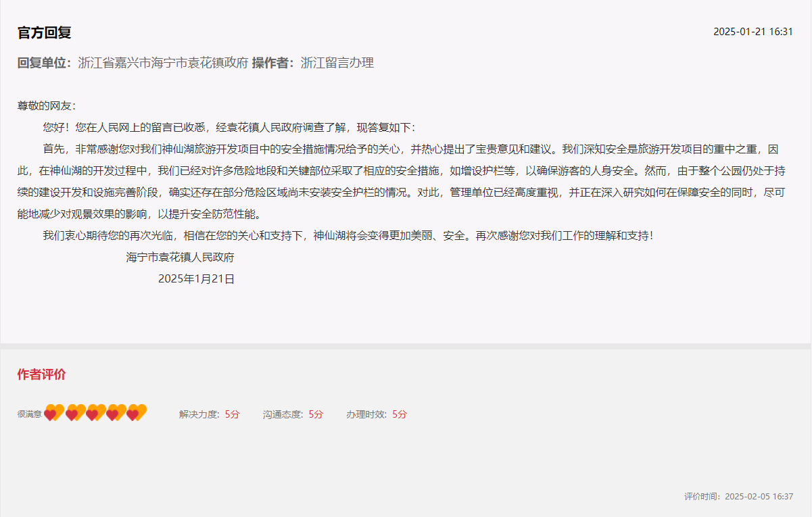Screen dimensions: 812x517
Task: Click the reply timestamp 2025-01-21 16:31
Action: 753,31
